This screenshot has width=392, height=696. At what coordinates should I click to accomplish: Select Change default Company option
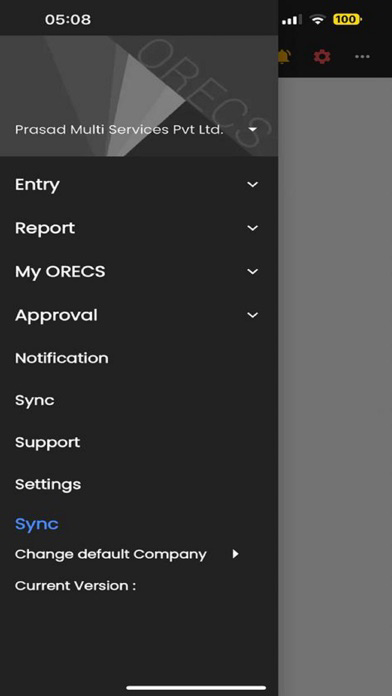tap(111, 554)
